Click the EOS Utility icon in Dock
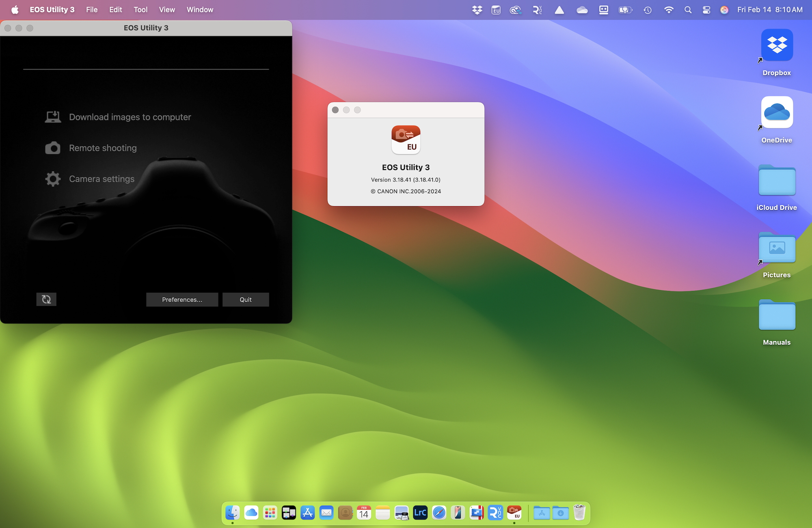Viewport: 812px width, 528px height. [x=514, y=513]
